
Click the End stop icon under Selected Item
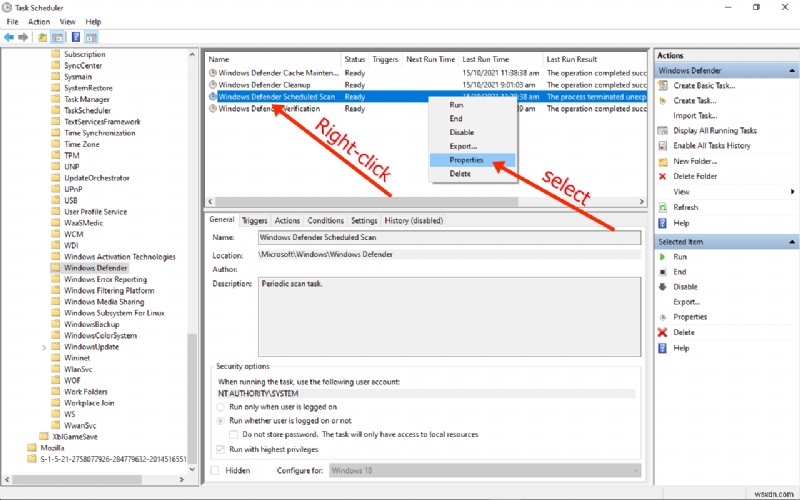click(662, 272)
